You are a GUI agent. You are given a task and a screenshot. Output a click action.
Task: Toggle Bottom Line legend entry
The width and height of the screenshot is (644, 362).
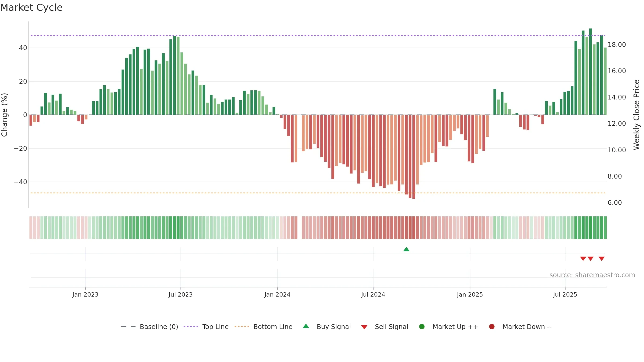click(x=264, y=327)
